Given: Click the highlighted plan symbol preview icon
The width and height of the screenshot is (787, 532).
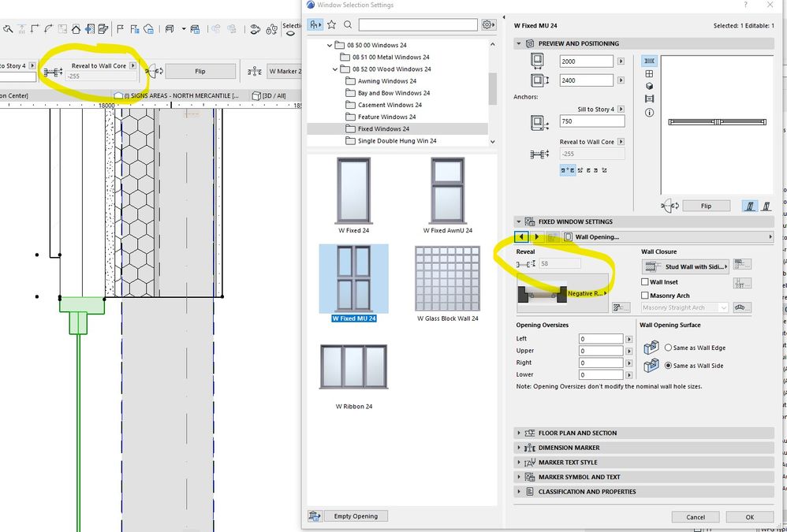Looking at the screenshot, I should [x=650, y=61].
